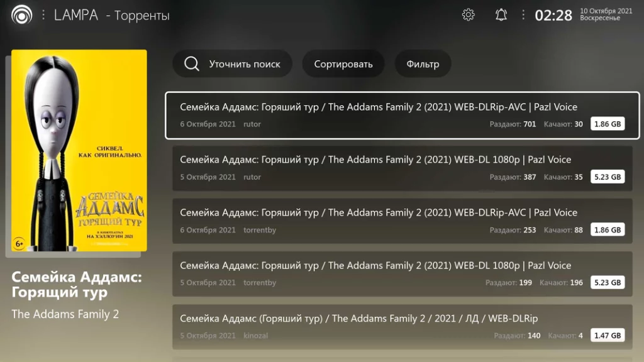Click the Уточнить поиск button
Image resolution: width=644 pixels, height=362 pixels.
232,63
